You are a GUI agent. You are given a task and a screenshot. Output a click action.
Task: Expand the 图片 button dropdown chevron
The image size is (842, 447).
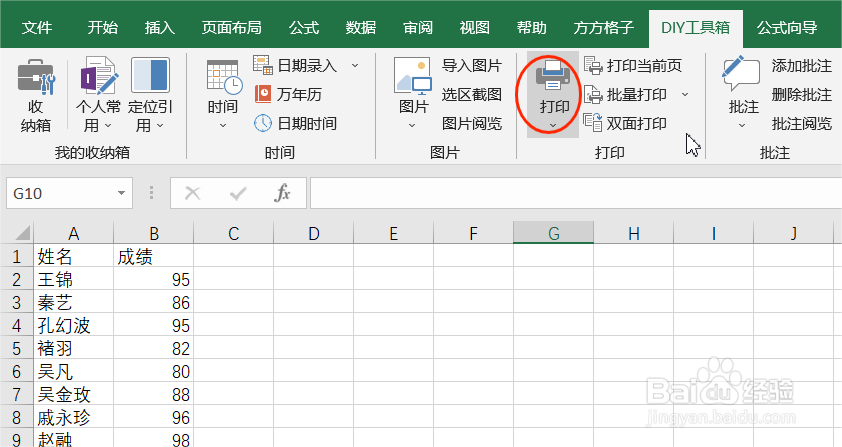[412, 126]
